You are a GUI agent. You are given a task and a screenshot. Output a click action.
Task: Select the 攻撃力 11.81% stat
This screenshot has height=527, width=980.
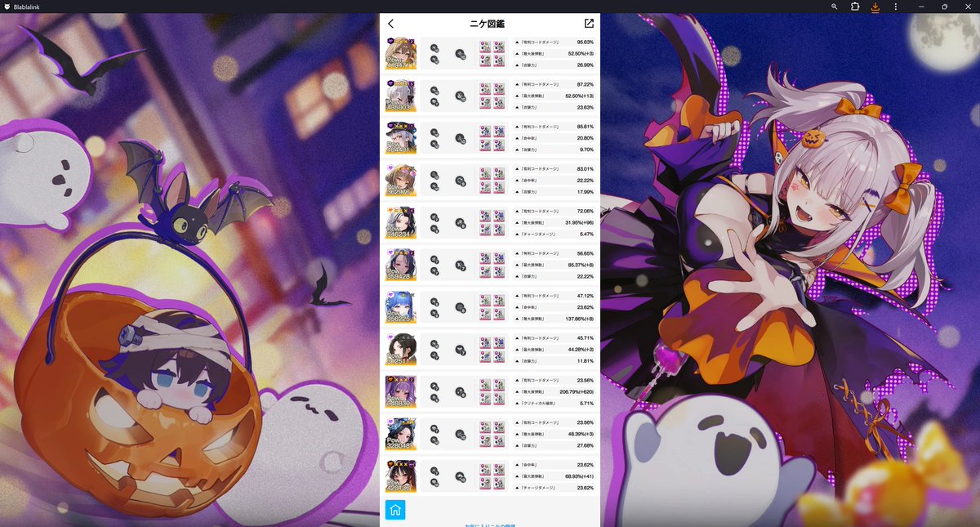coord(555,361)
